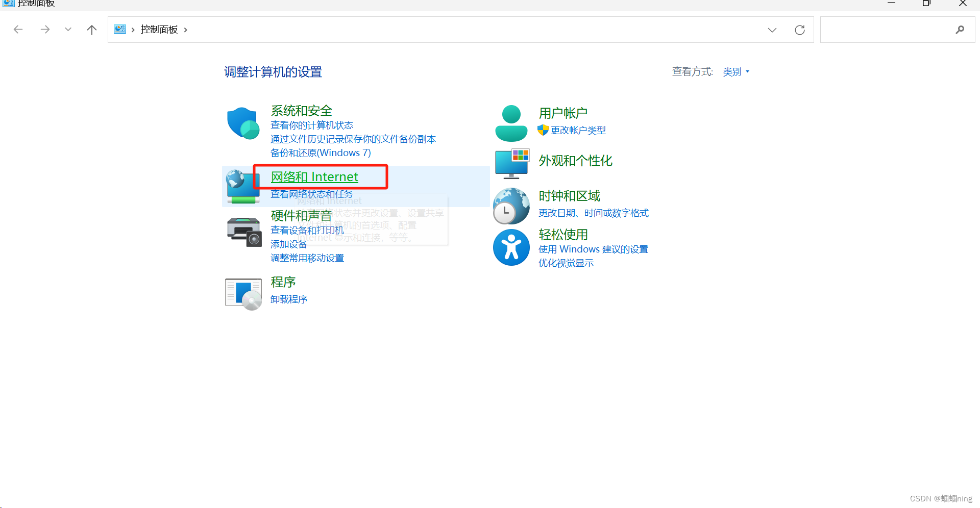Open 外观和个性化 category

click(575, 161)
